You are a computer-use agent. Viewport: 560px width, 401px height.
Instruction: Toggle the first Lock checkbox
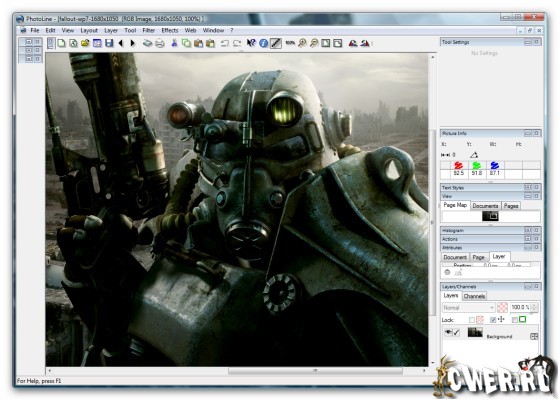coord(472,320)
